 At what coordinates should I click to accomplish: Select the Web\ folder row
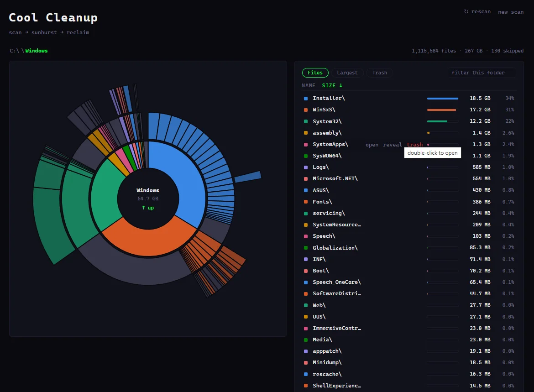click(x=408, y=305)
